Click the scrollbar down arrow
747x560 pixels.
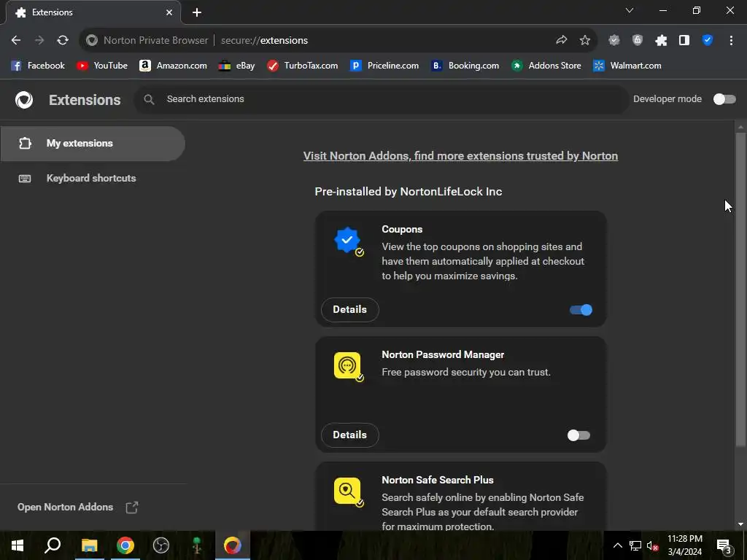point(740,524)
